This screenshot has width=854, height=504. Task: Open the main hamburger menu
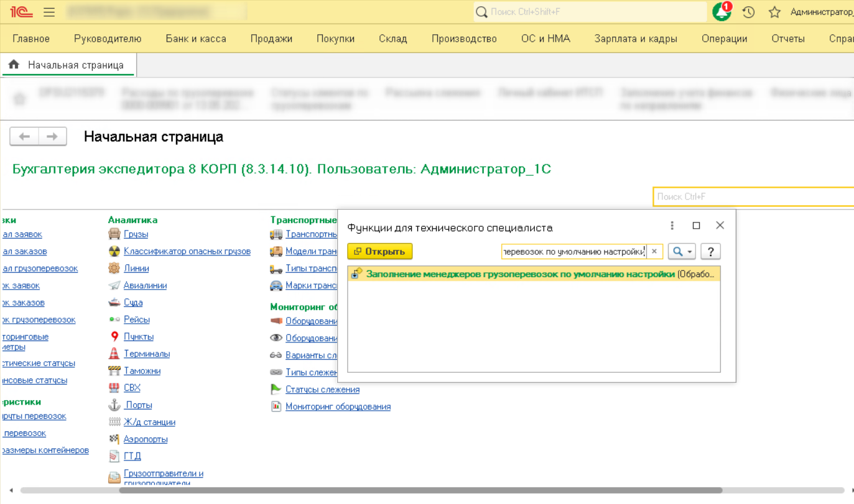pyautogui.click(x=49, y=12)
